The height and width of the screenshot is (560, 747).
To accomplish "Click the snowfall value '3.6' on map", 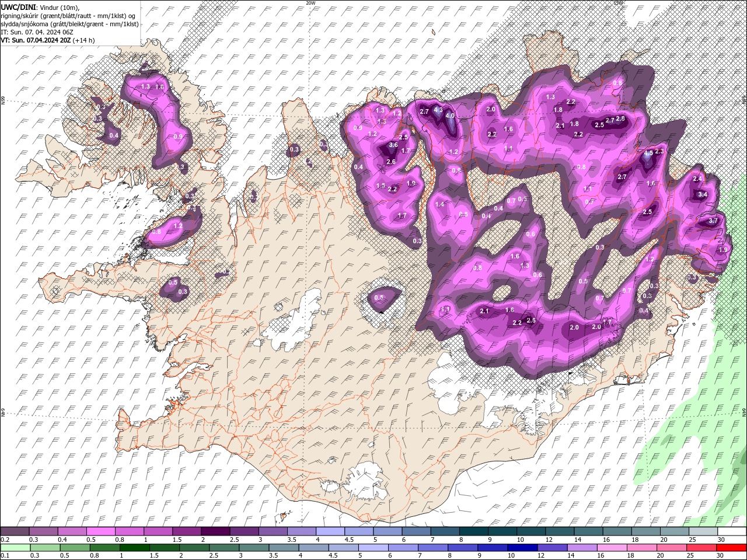I will coord(393,145).
